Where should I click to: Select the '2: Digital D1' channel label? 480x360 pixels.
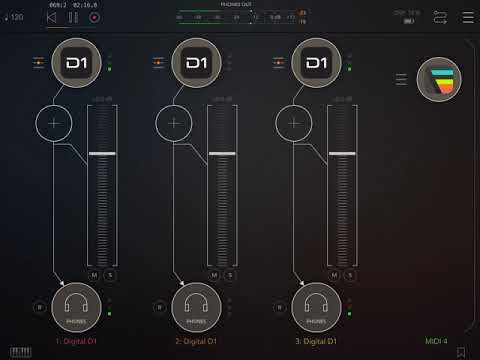point(196,341)
